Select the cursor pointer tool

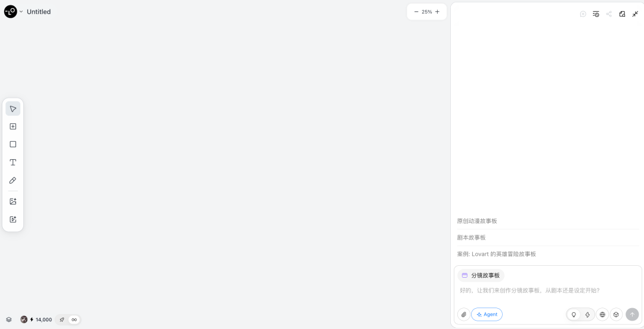click(x=13, y=108)
